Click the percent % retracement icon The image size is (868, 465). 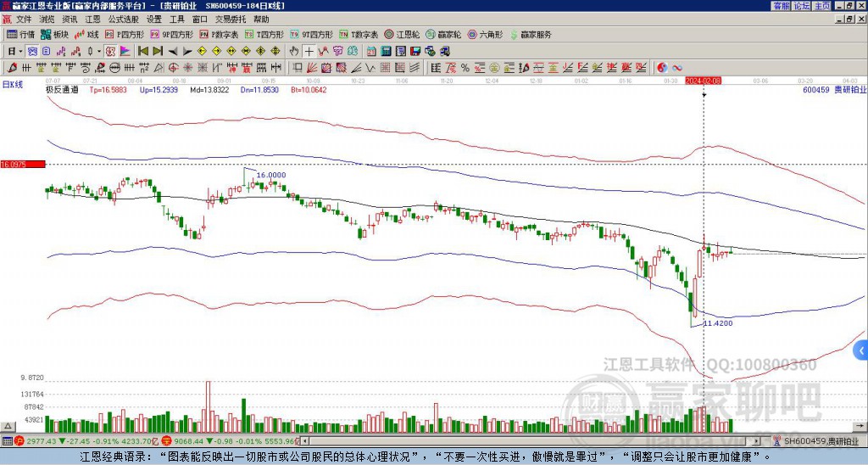(x=465, y=68)
